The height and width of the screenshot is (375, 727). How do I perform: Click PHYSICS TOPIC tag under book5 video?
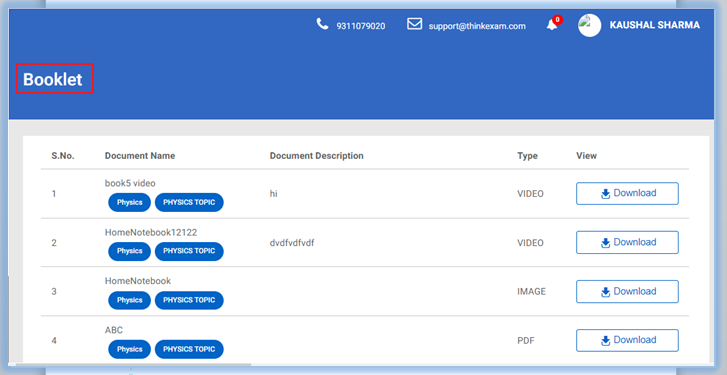[x=189, y=203]
